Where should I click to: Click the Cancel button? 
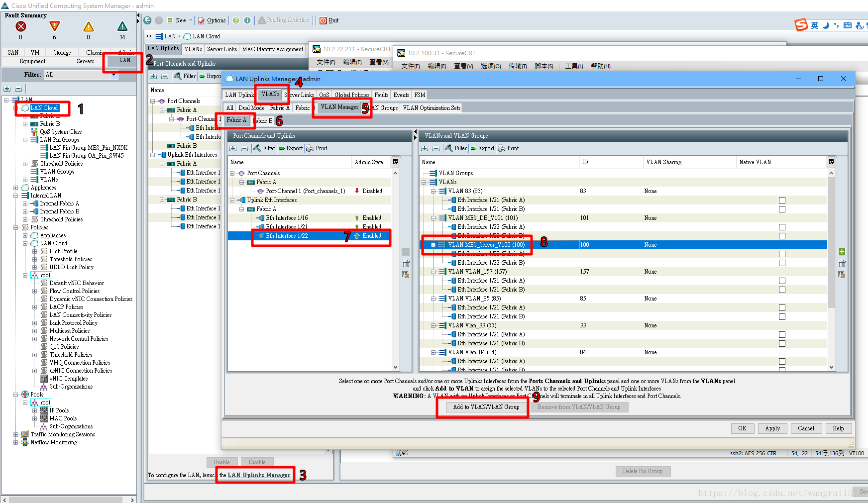pyautogui.click(x=806, y=428)
